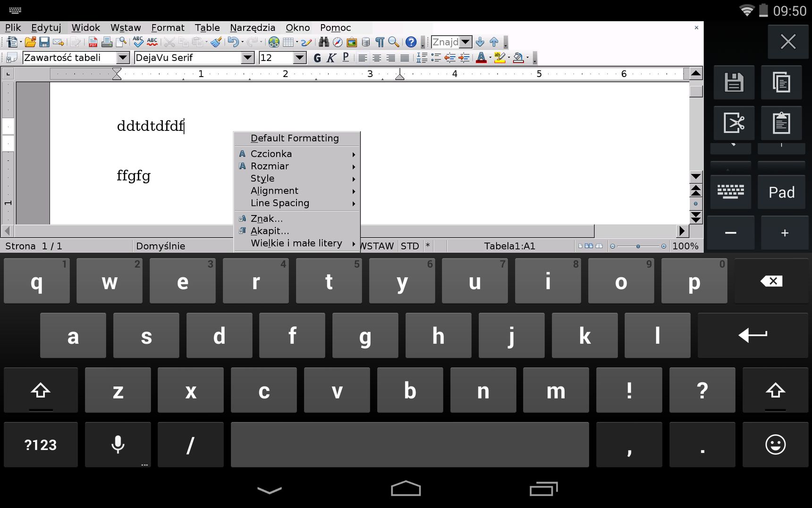Click the New document icon

click(x=12, y=42)
